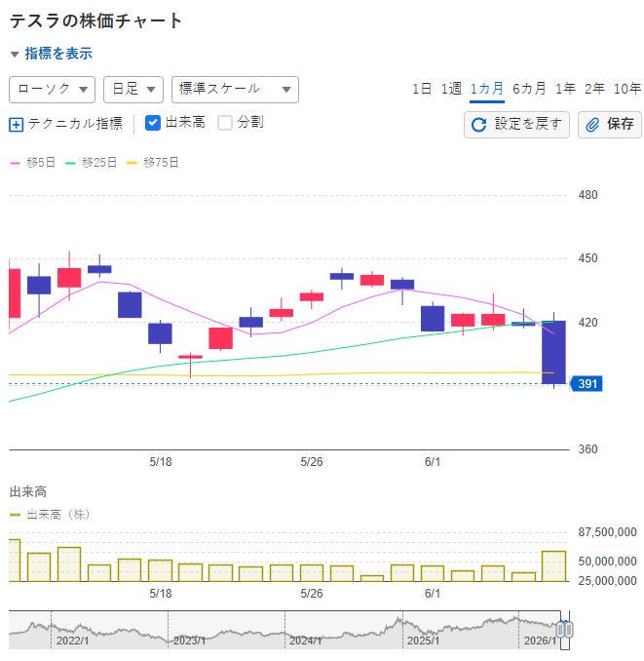
Task: Click 2024/1 on the navigator timeline
Action: (x=305, y=641)
